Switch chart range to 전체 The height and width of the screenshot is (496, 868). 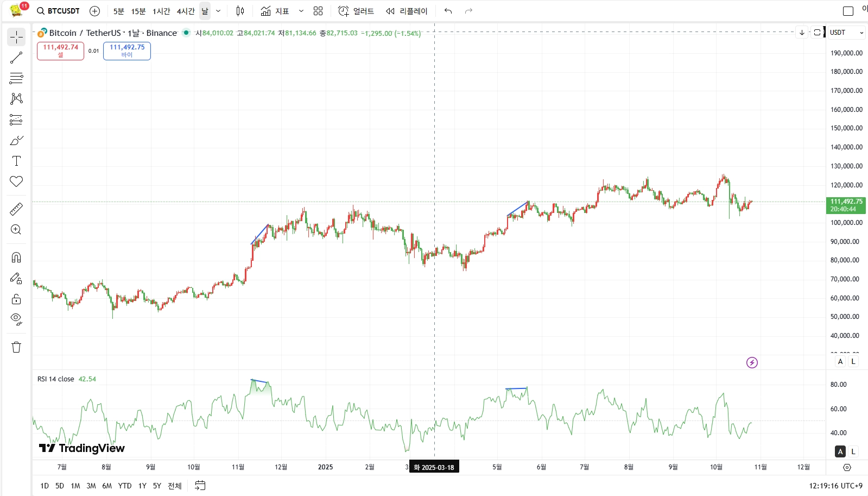[x=175, y=486]
